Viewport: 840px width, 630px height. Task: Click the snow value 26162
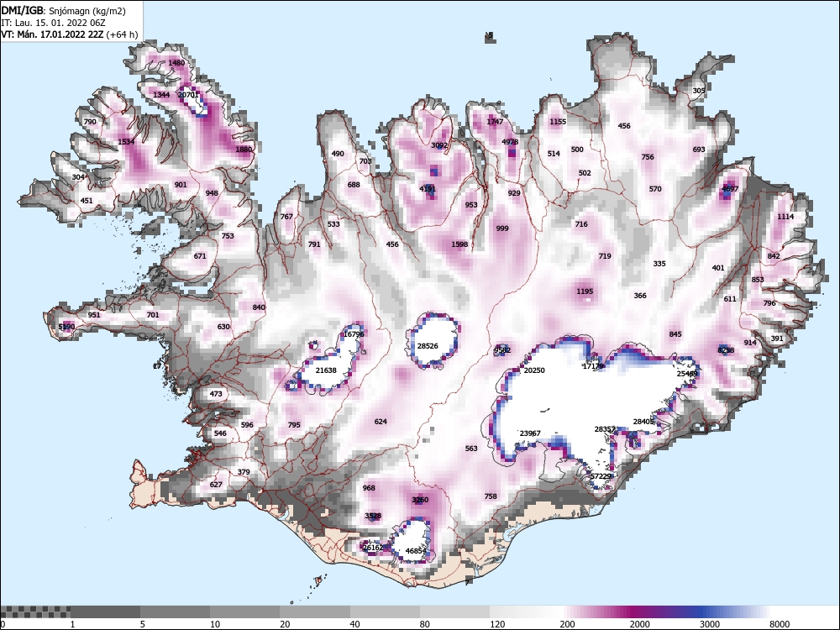373,548
